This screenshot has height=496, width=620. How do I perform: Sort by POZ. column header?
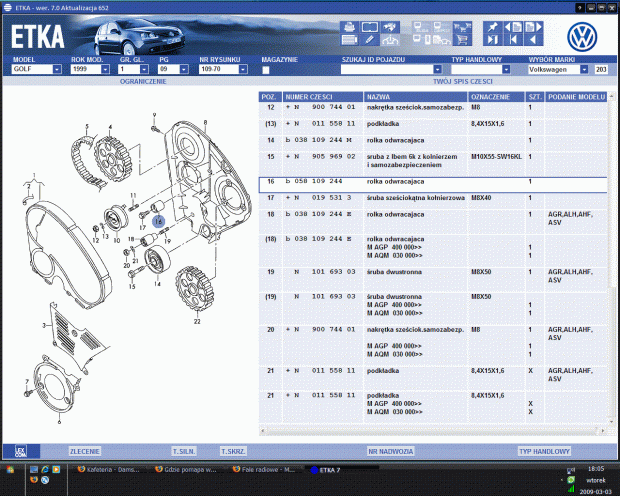click(270, 97)
